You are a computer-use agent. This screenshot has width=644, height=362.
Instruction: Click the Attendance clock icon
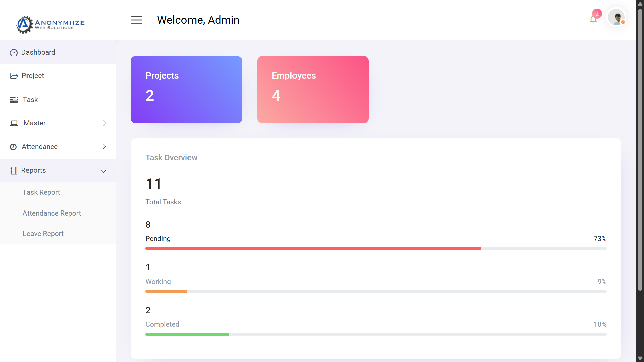pyautogui.click(x=13, y=147)
